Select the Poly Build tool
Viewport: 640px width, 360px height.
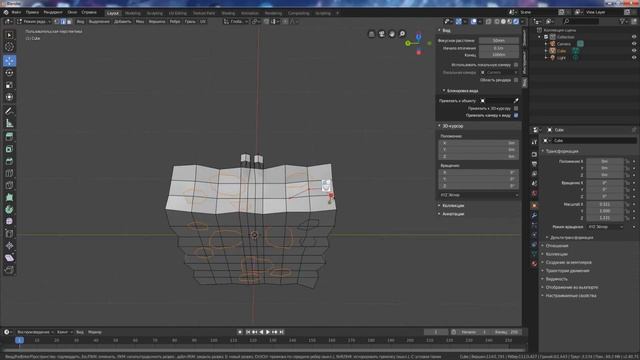[x=9, y=197]
